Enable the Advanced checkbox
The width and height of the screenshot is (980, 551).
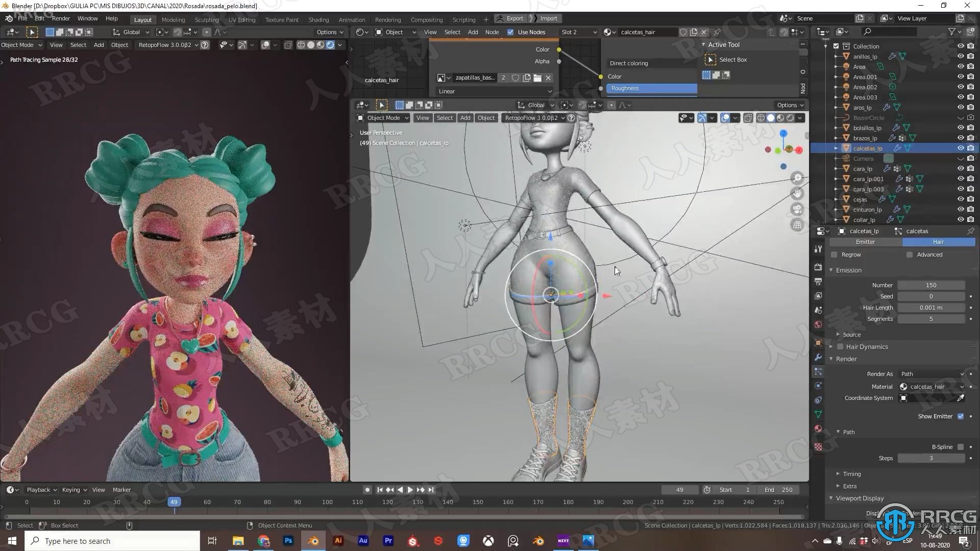(910, 254)
